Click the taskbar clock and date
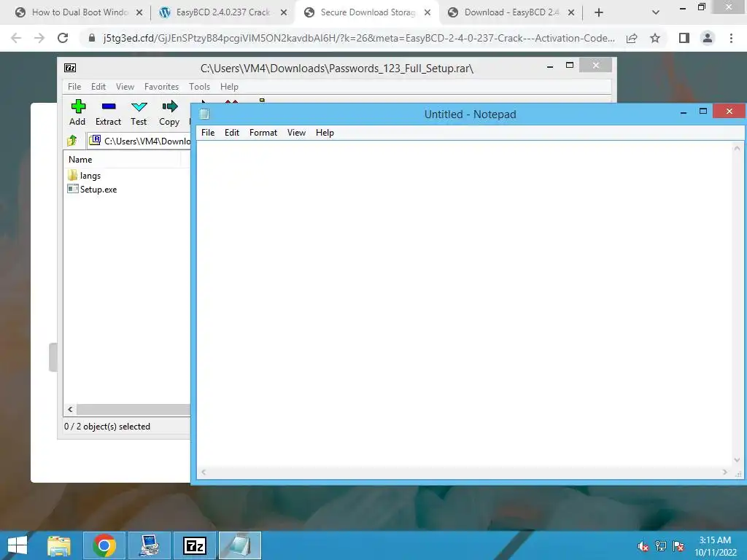The width and height of the screenshot is (747, 560). 715,546
